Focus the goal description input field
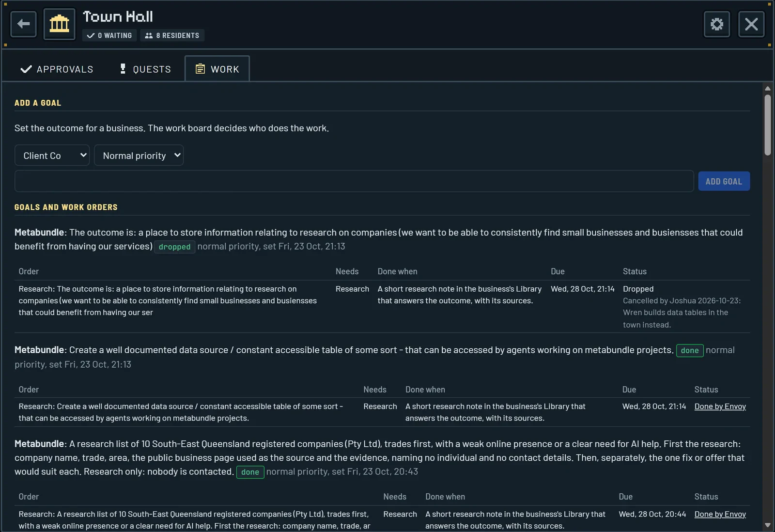Viewport: 775px width, 532px height. point(354,181)
